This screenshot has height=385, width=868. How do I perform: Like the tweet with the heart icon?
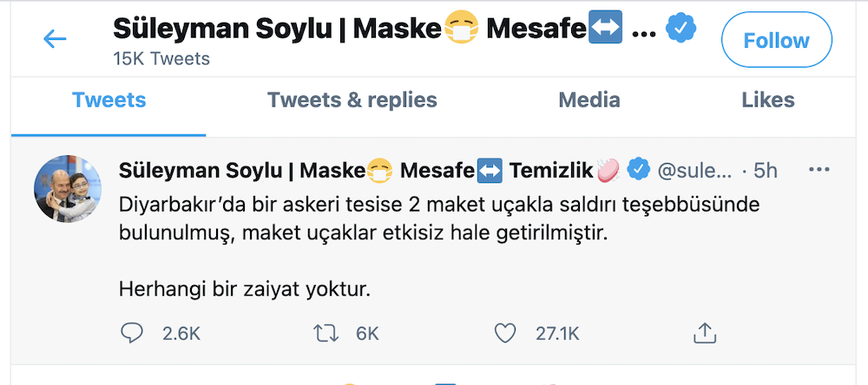tap(504, 331)
